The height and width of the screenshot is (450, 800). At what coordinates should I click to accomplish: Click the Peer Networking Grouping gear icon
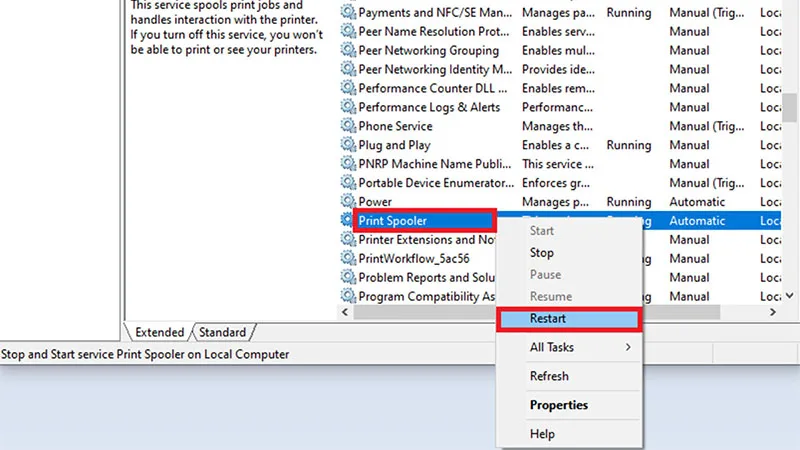348,50
